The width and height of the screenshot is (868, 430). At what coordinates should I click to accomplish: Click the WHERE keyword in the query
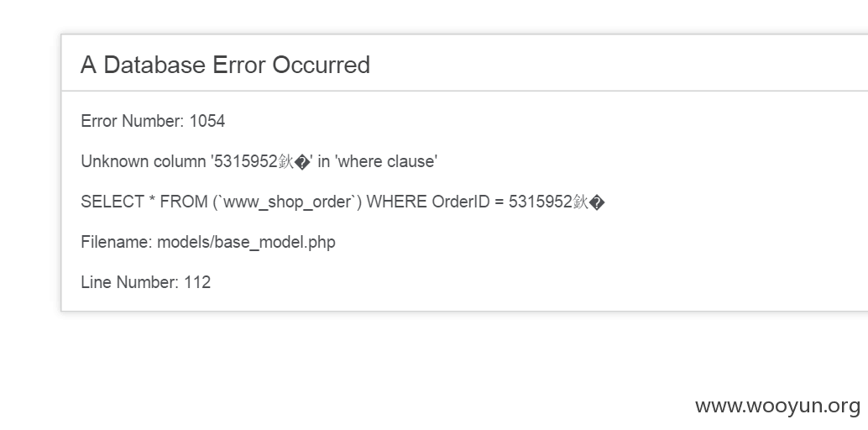click(396, 202)
